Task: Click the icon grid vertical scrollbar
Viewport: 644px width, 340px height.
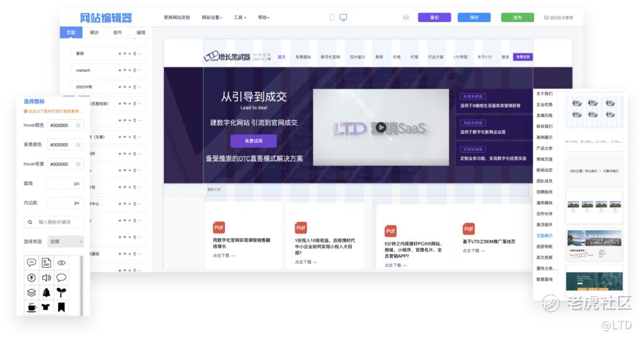Action: point(81,285)
